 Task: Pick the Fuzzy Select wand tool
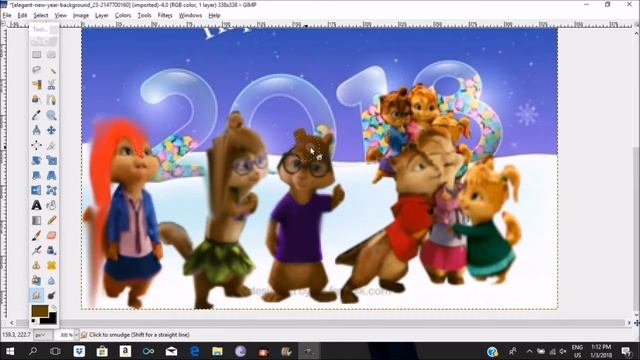(x=51, y=70)
